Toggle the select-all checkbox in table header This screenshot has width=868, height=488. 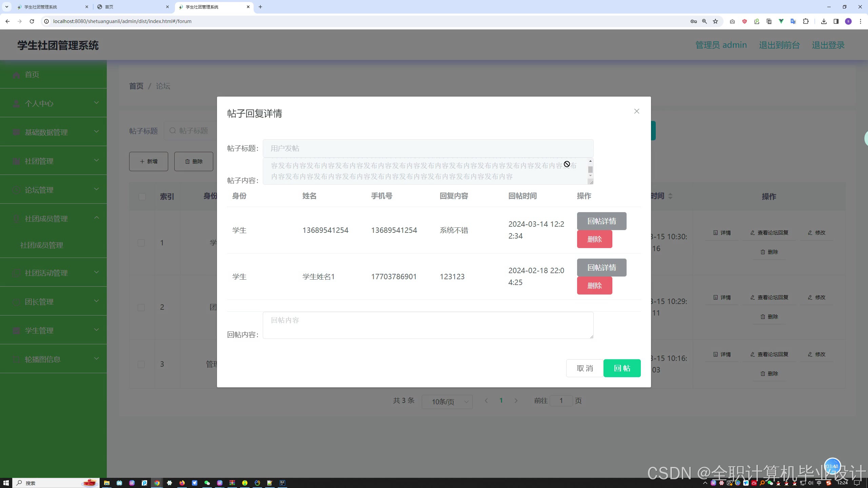(x=142, y=197)
